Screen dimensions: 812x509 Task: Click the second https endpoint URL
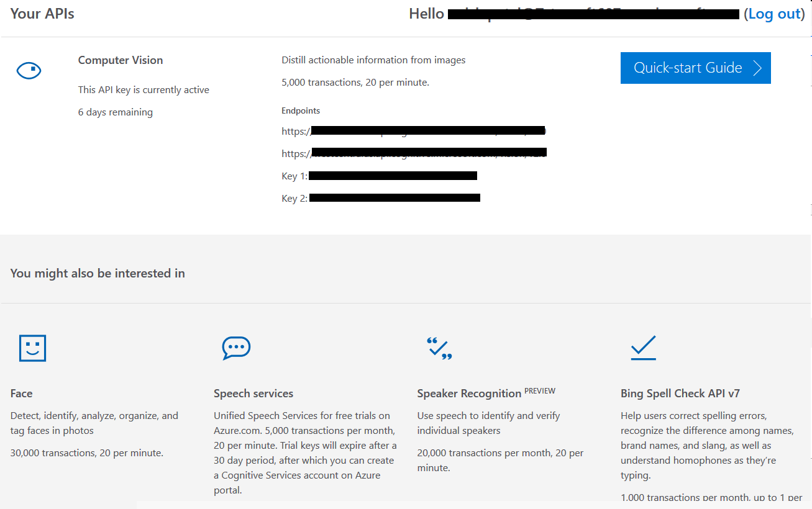coord(414,153)
